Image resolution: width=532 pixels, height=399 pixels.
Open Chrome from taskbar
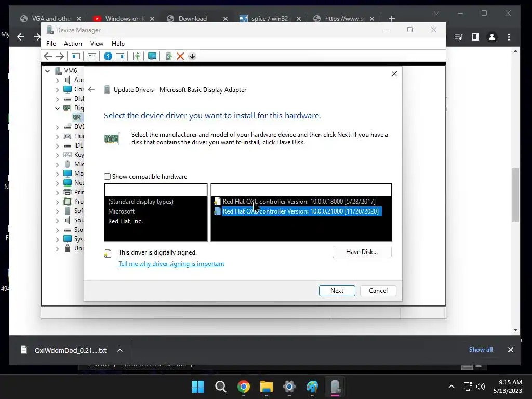[x=243, y=387]
